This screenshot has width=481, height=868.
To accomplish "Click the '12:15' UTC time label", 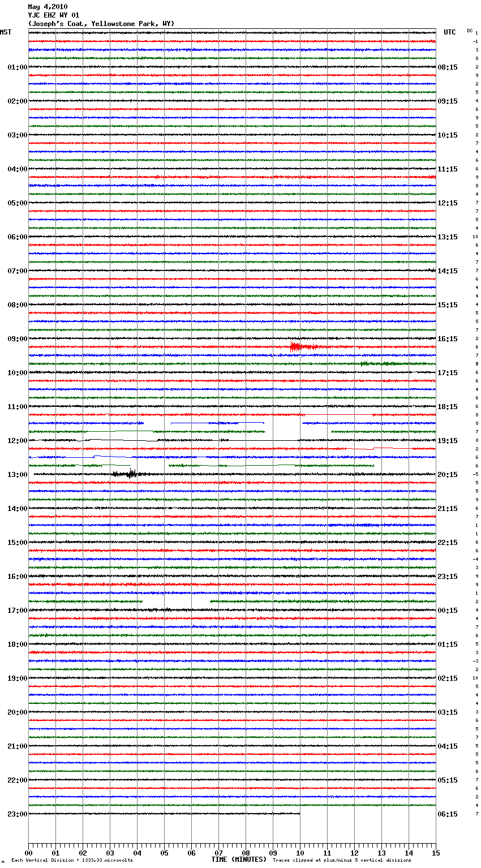I will tap(448, 203).
